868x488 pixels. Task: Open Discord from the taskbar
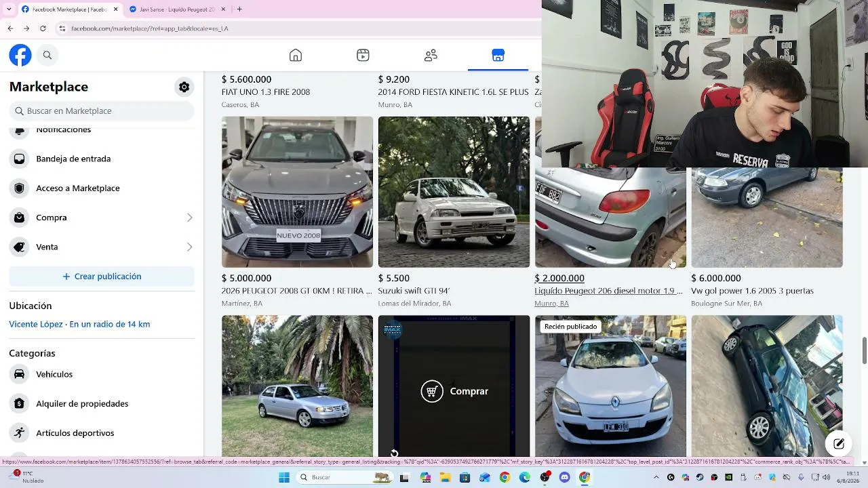[565, 478]
